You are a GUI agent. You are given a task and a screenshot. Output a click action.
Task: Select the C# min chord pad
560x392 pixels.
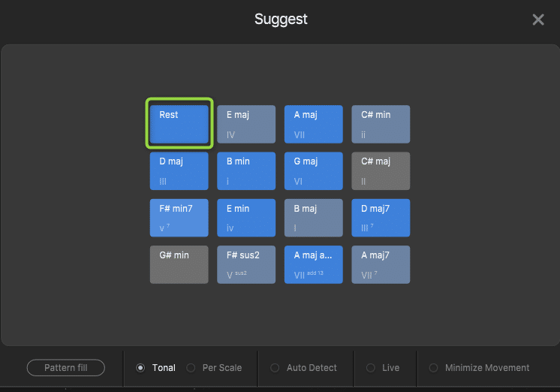[x=381, y=124]
